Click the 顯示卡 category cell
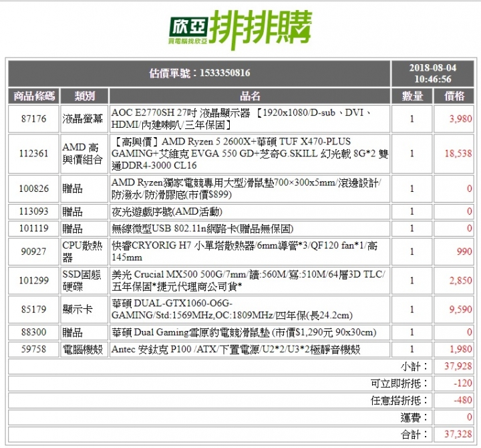481x448 pixels. [84, 309]
